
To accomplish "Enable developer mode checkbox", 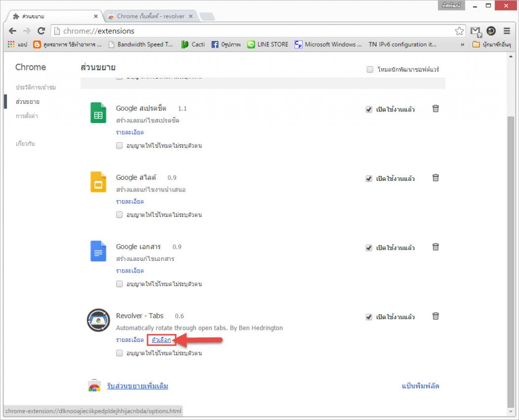I will click(370, 70).
